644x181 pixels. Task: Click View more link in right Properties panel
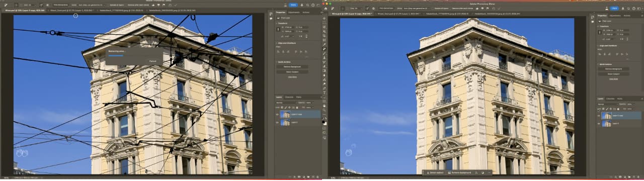tap(613, 78)
